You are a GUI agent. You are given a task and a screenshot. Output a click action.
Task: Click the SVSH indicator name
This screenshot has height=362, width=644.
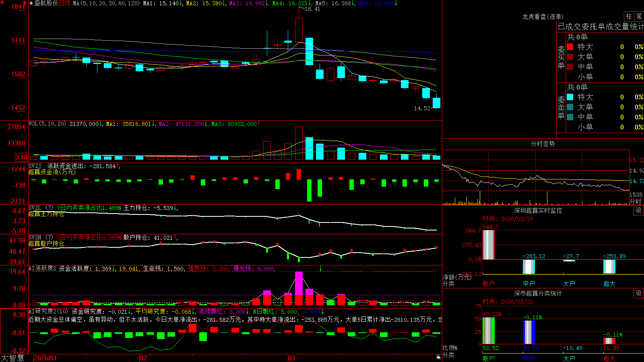pyautogui.click(x=35, y=238)
